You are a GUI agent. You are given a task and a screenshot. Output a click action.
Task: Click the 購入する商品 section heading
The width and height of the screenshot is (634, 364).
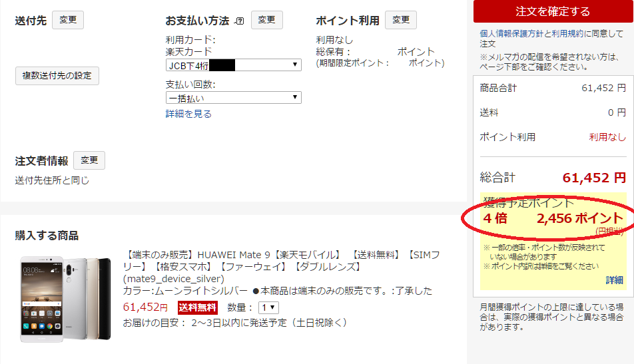point(47,236)
